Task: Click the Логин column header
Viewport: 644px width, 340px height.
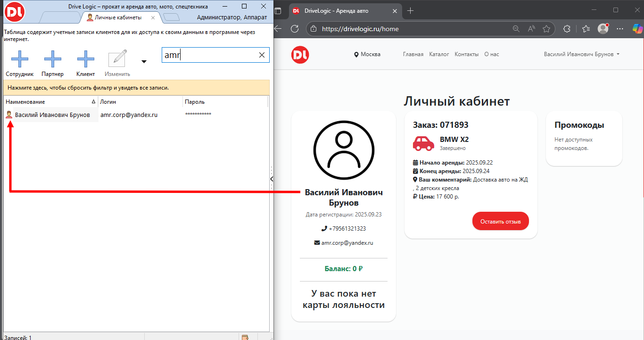Action: pos(140,102)
